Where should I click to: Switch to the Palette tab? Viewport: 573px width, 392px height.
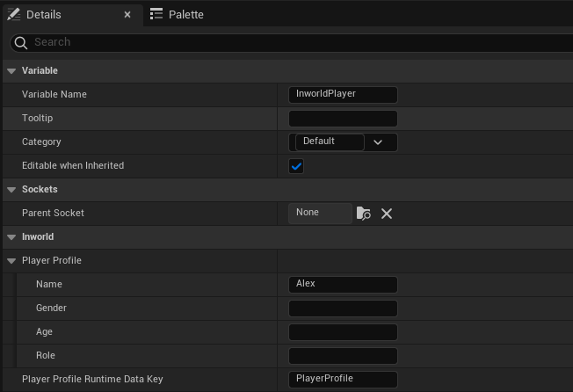click(x=177, y=14)
